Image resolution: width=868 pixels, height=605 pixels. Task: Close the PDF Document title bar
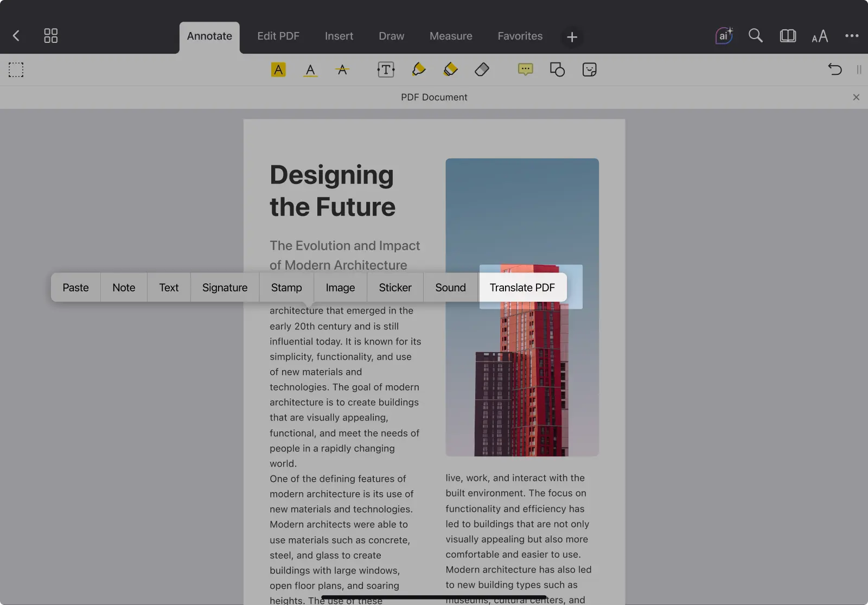(x=856, y=97)
